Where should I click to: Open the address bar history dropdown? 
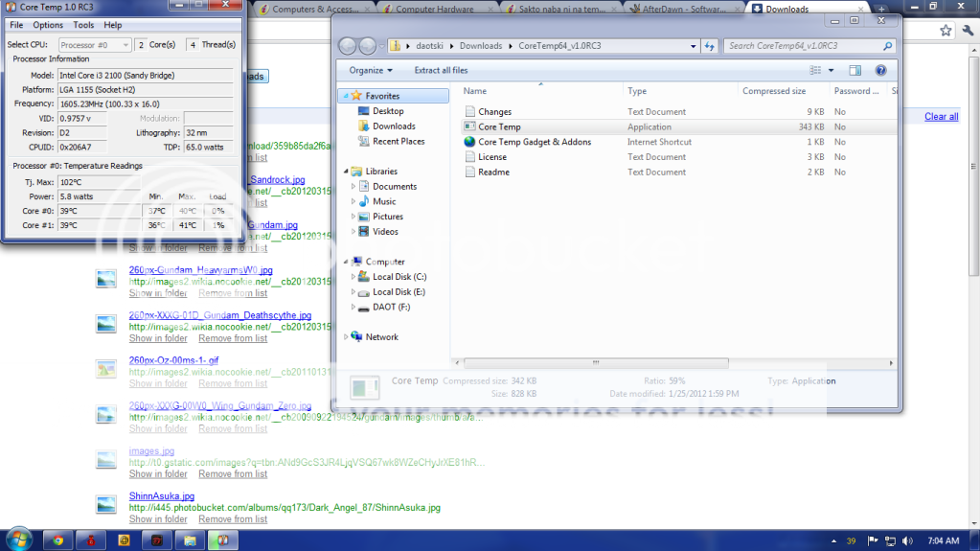point(694,46)
